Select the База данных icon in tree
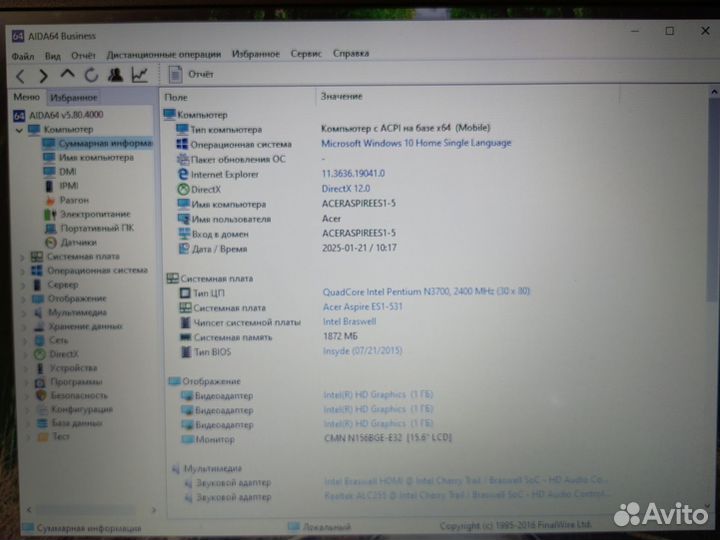This screenshot has width=720, height=540. pos(42,423)
